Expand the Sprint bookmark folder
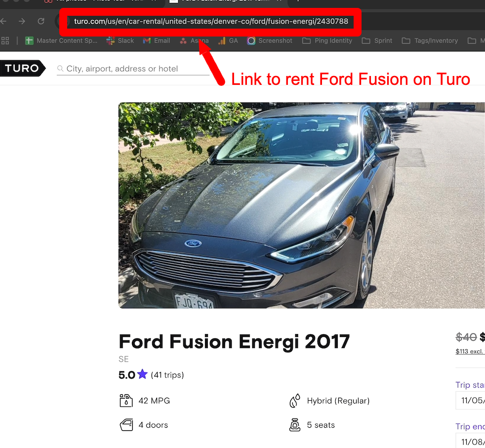Image resolution: width=485 pixels, height=448 pixels. click(x=377, y=41)
